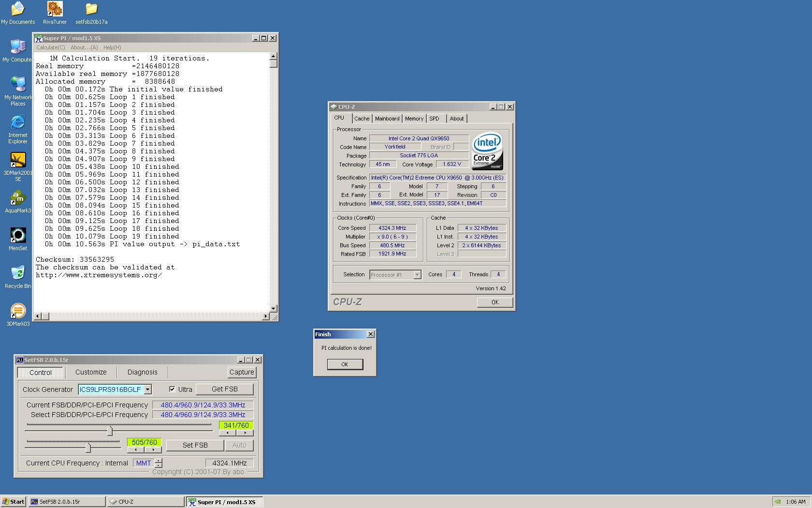Launch Internet Explorer from the desktop
This screenshot has width=812, height=508.
(x=18, y=129)
